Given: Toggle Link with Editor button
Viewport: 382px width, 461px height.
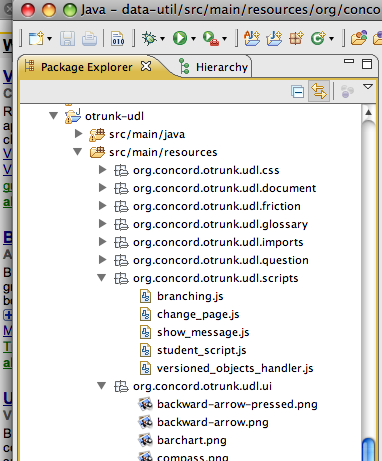Looking at the screenshot, I should [319, 91].
